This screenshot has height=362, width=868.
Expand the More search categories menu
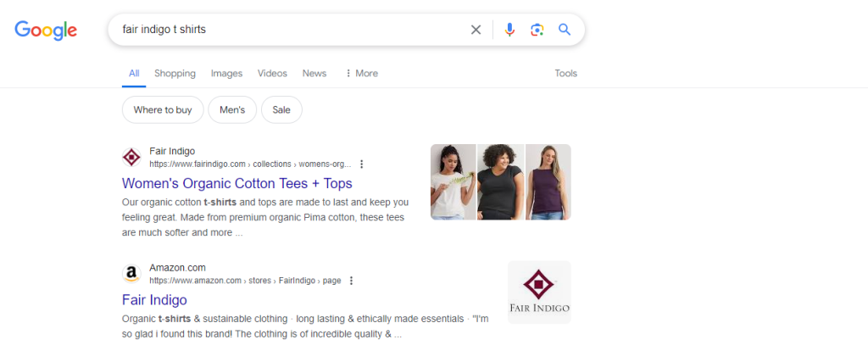click(x=361, y=73)
